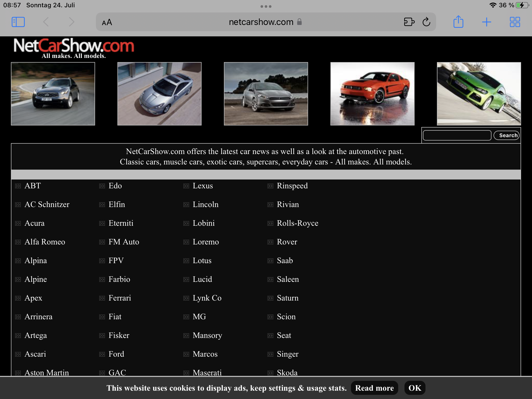Open the Elfin make link
The image size is (532, 399).
(x=117, y=204)
